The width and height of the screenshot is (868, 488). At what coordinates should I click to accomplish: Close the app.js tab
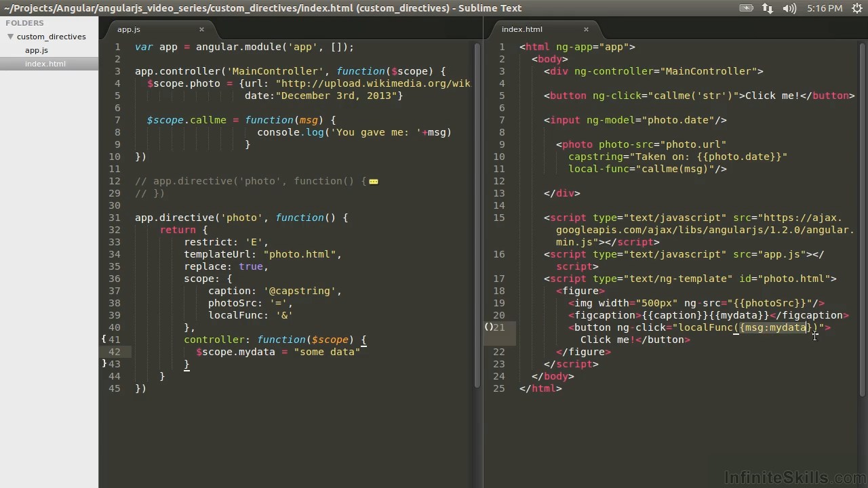(201, 29)
